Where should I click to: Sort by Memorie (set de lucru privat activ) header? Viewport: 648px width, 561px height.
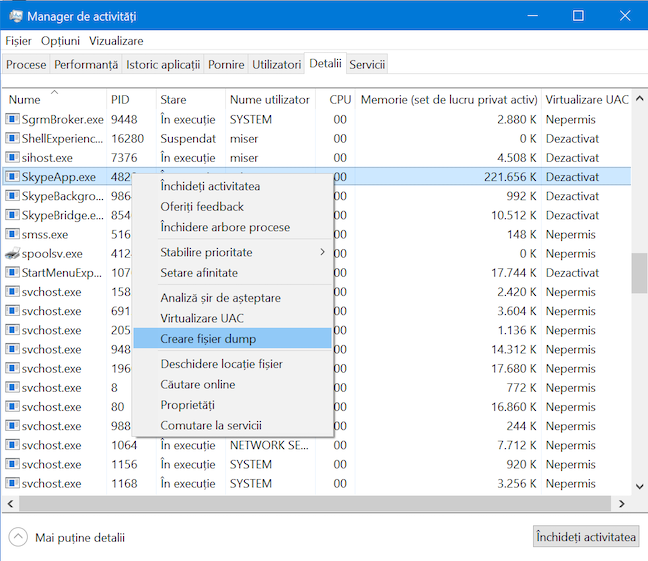pos(448,99)
